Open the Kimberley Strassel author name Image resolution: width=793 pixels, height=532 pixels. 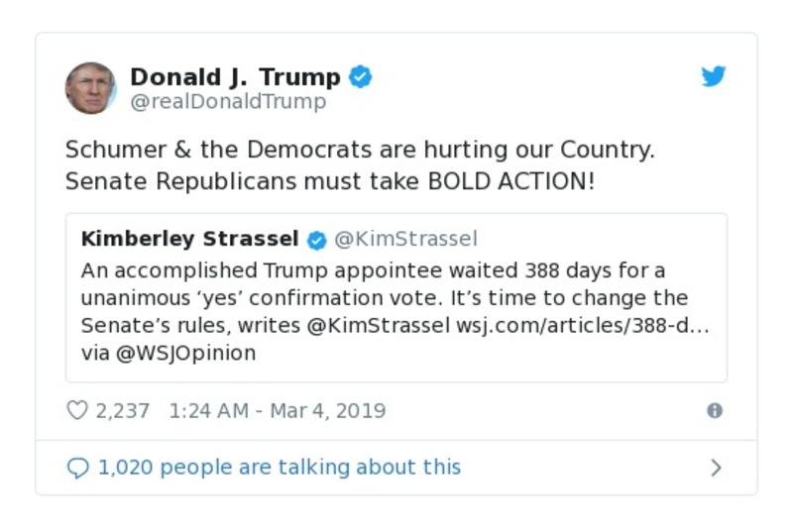189,239
